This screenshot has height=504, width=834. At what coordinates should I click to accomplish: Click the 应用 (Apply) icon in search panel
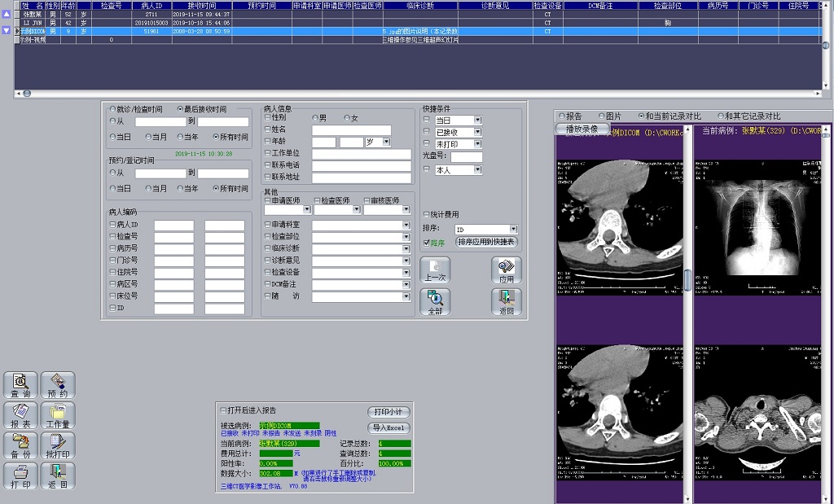(506, 270)
